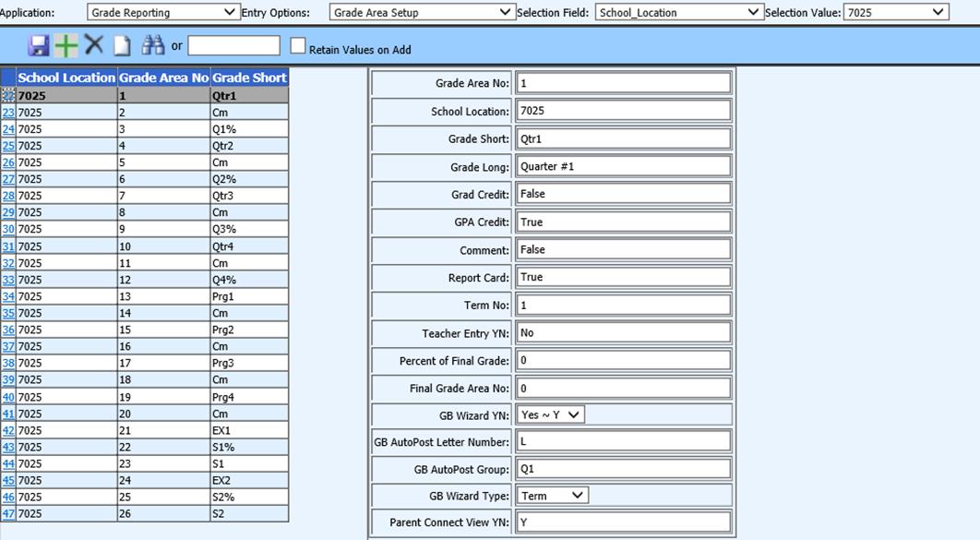
Task: Open row link 47 for S2
Action: [x=8, y=514]
